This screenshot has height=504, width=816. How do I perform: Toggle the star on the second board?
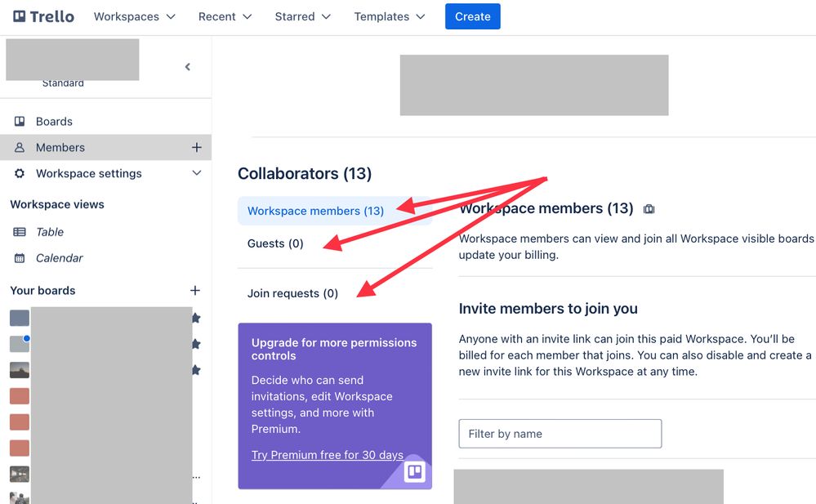(196, 344)
